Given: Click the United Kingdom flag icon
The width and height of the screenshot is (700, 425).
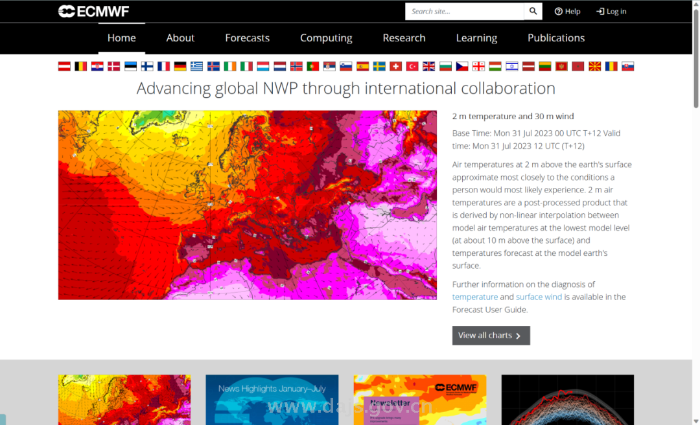Looking at the screenshot, I should pos(429,67).
